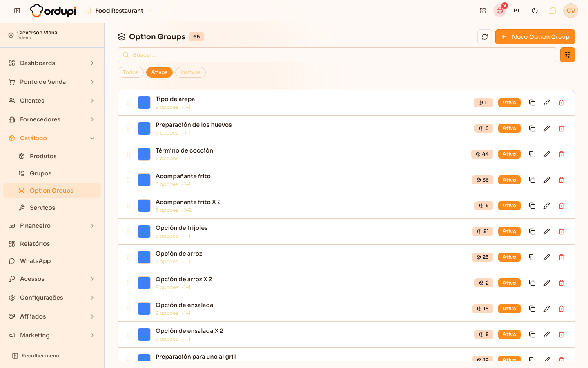
Task: Edit Preparación de los huevos group
Action: pyautogui.click(x=547, y=128)
